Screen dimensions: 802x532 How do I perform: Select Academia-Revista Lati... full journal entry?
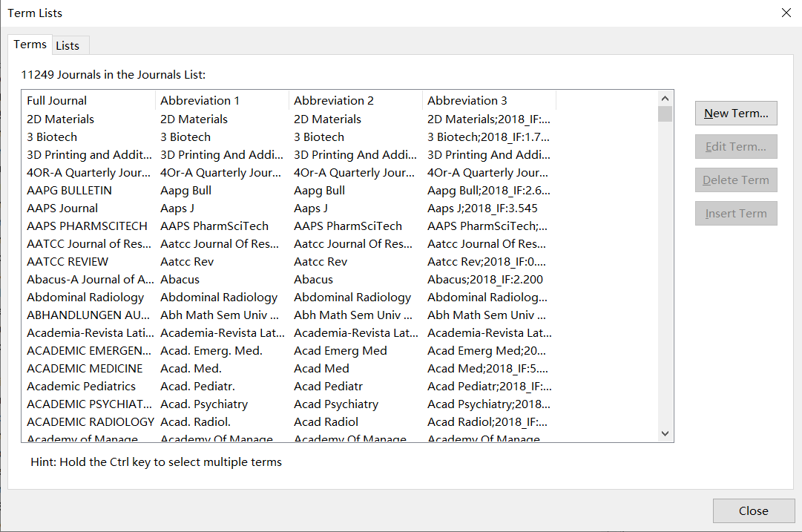90,333
